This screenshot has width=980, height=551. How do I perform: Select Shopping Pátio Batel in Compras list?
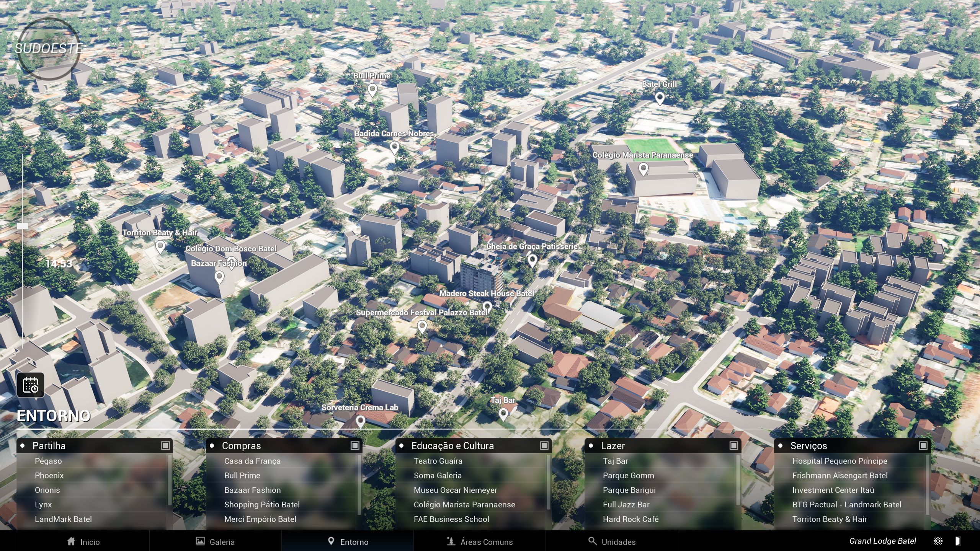coord(262,505)
